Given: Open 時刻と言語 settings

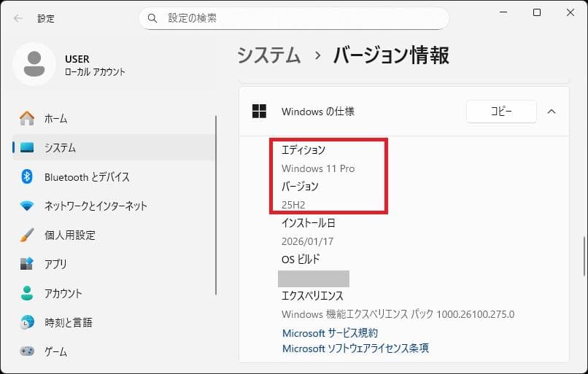Looking at the screenshot, I should tap(114, 322).
